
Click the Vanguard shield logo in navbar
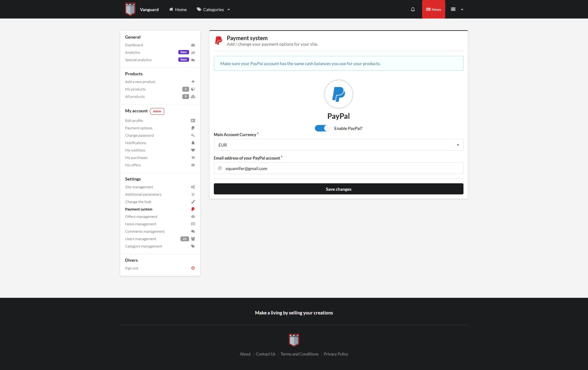(130, 9)
